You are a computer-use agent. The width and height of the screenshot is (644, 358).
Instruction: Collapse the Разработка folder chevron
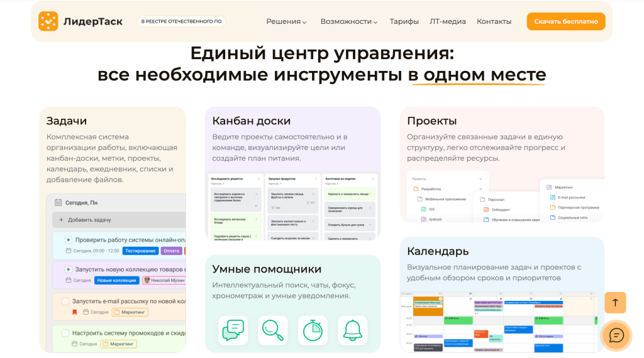coord(481,189)
